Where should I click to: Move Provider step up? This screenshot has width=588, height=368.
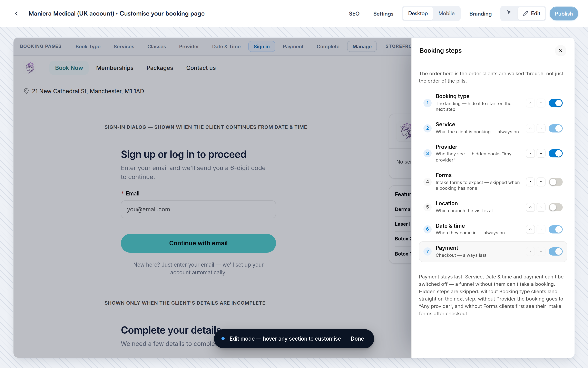(530, 153)
